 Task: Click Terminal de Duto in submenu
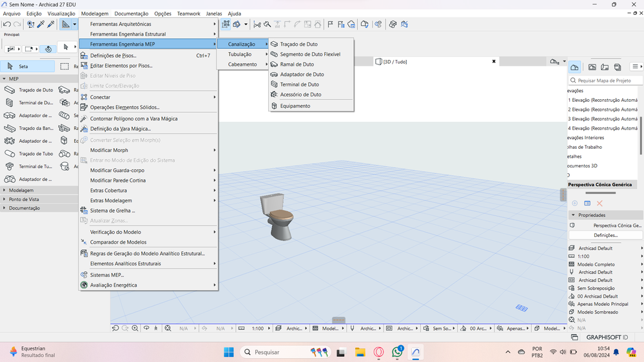(x=299, y=84)
